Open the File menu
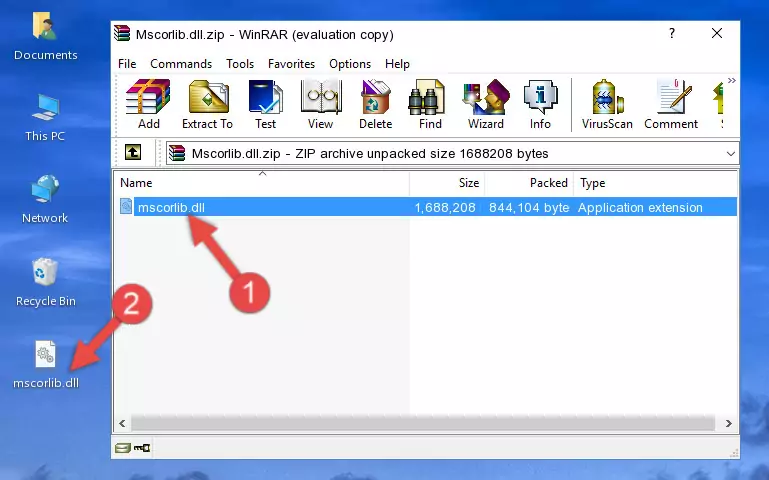 pos(127,64)
